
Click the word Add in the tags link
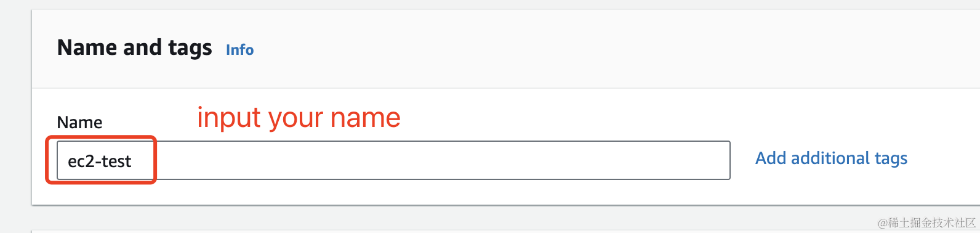click(771, 158)
